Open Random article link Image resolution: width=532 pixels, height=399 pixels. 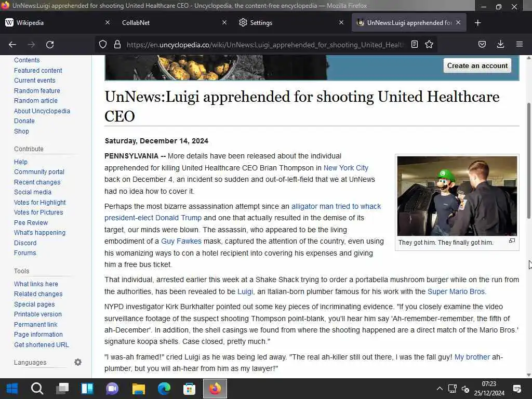click(36, 101)
